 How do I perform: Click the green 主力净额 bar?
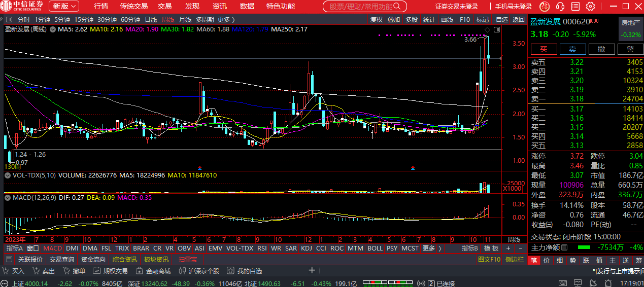click(x=584, y=247)
